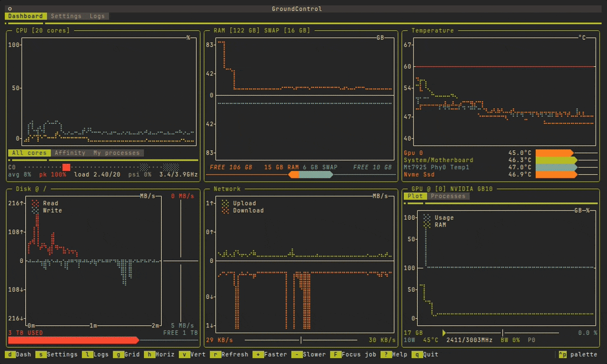Click the Download legend marker in Network
The image size is (607, 364).
coord(225,211)
